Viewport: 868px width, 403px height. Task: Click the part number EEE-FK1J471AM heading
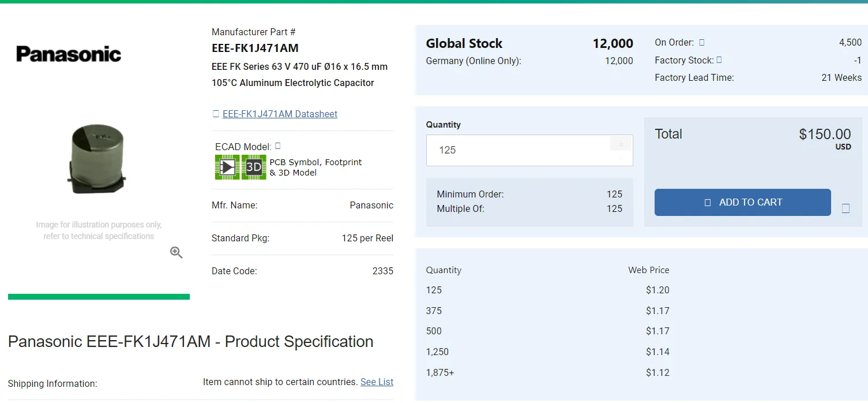coord(255,48)
